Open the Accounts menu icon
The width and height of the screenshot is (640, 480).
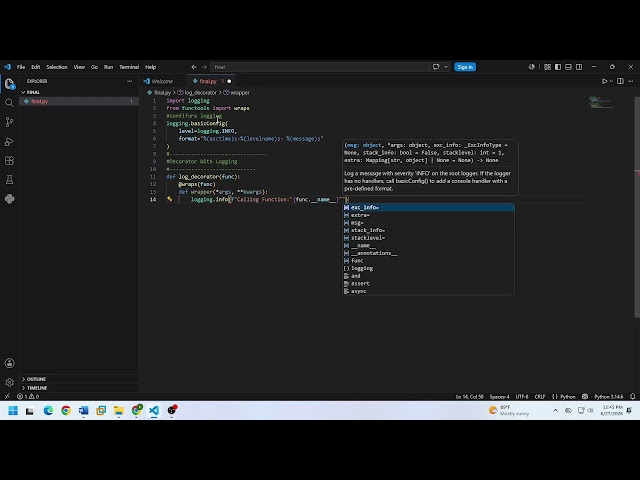(x=9, y=363)
